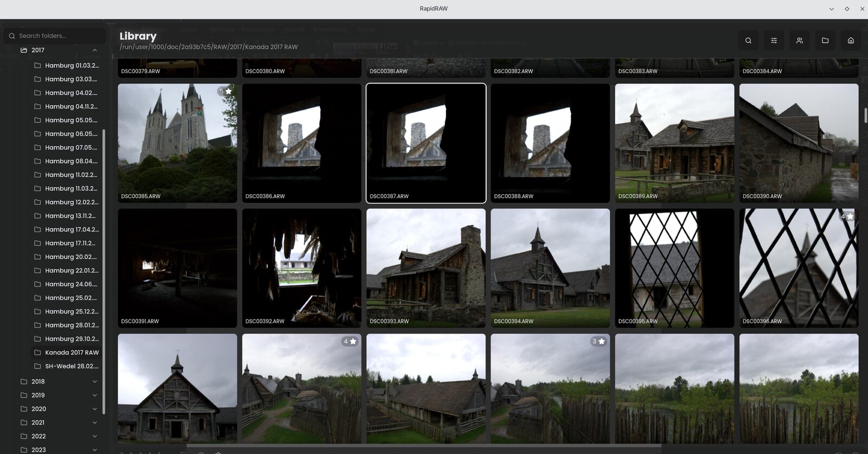Click the library search magnifier icon

click(x=748, y=41)
